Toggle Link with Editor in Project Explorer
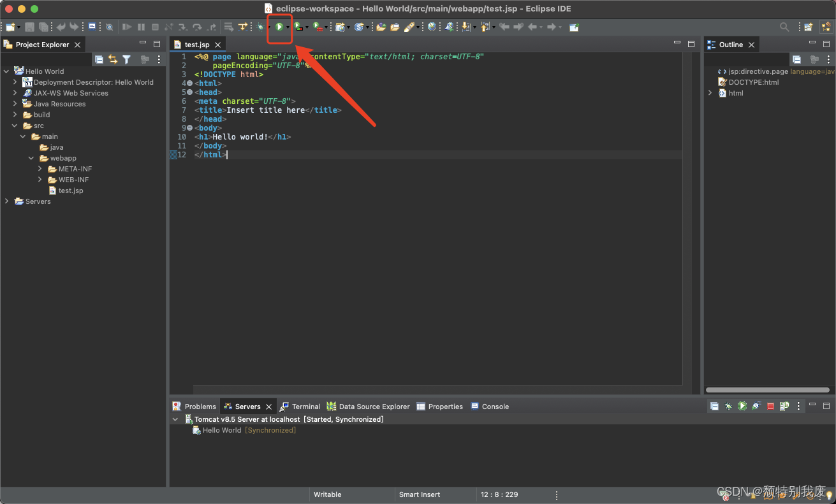 [113, 59]
